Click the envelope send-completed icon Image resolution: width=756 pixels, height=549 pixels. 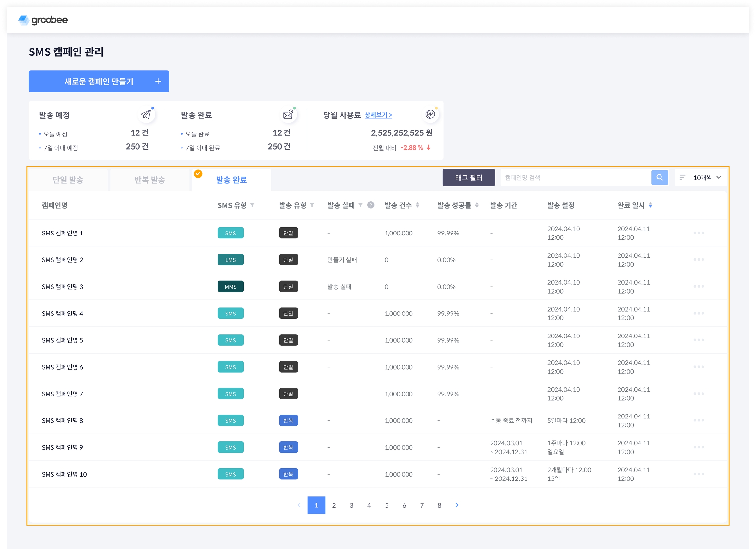pyautogui.click(x=288, y=114)
